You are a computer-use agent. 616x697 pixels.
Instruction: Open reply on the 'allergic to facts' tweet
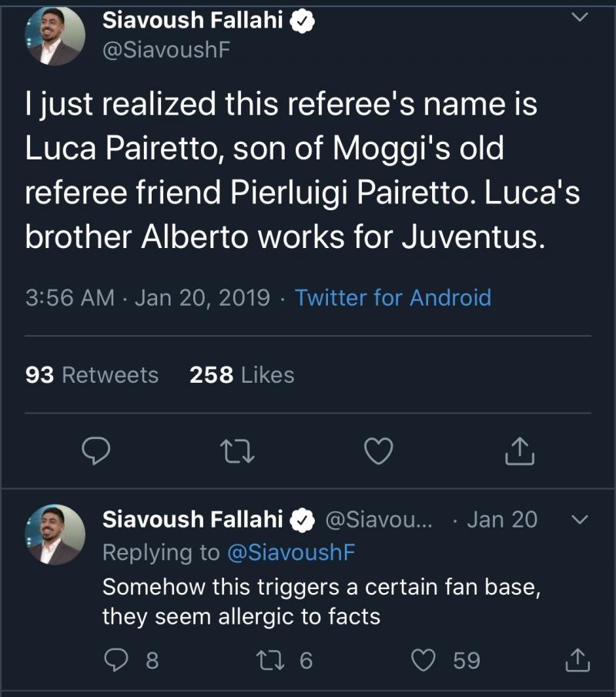click(x=117, y=660)
